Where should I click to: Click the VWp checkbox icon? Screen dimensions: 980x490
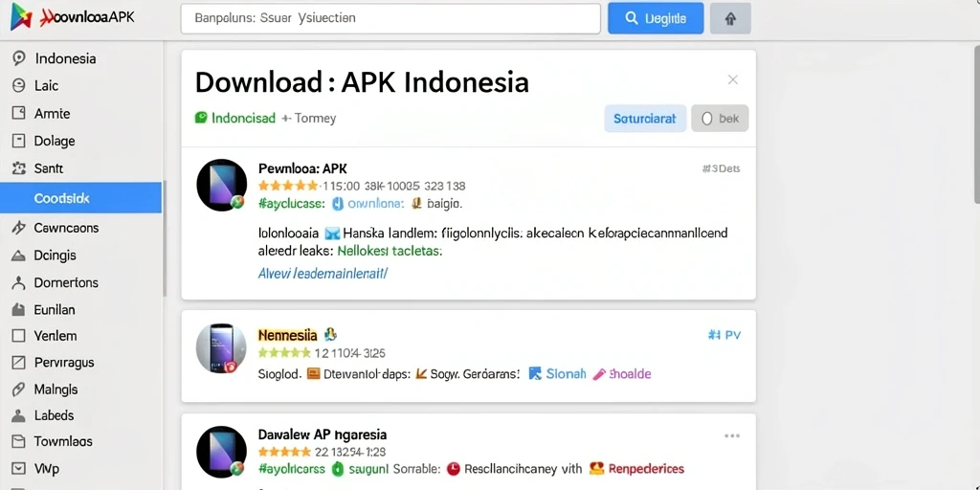point(19,468)
